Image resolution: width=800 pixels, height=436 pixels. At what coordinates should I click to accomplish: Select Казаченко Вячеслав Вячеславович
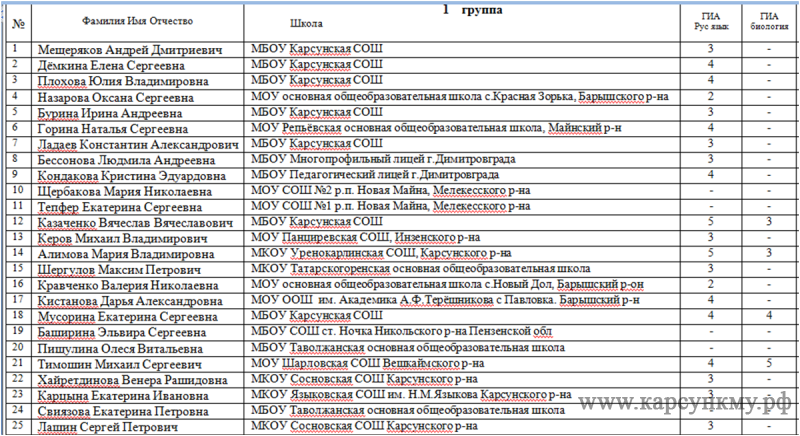[135, 223]
